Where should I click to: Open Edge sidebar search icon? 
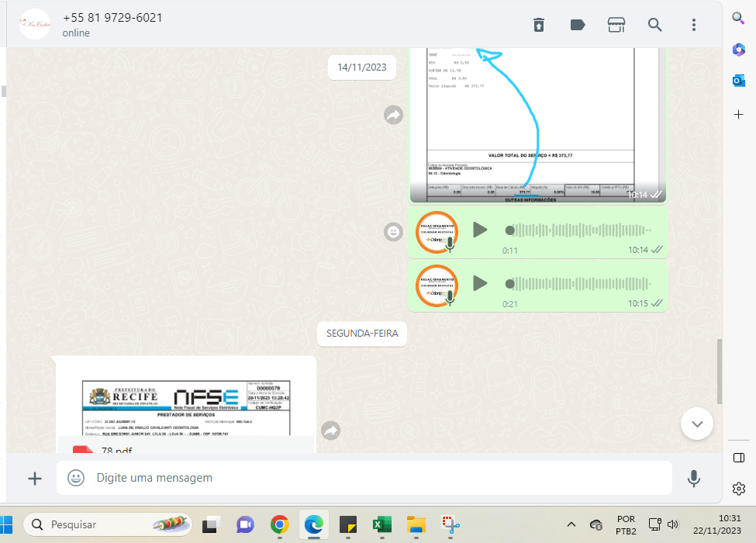[738, 19]
